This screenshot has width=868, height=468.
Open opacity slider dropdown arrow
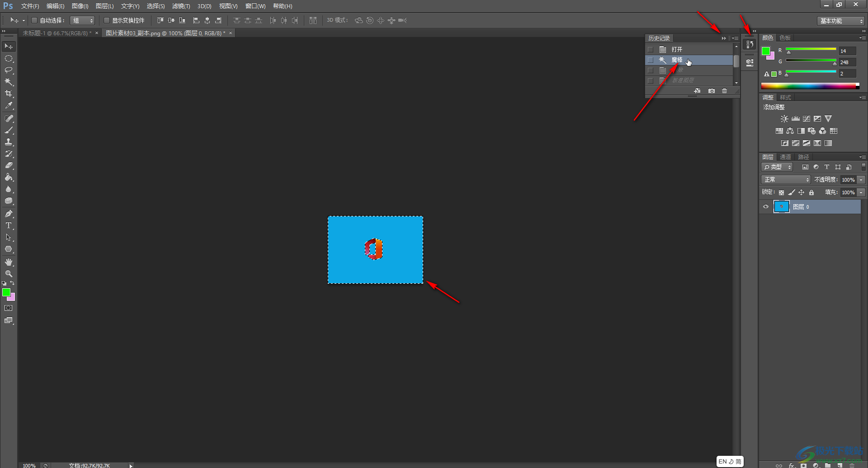point(861,180)
